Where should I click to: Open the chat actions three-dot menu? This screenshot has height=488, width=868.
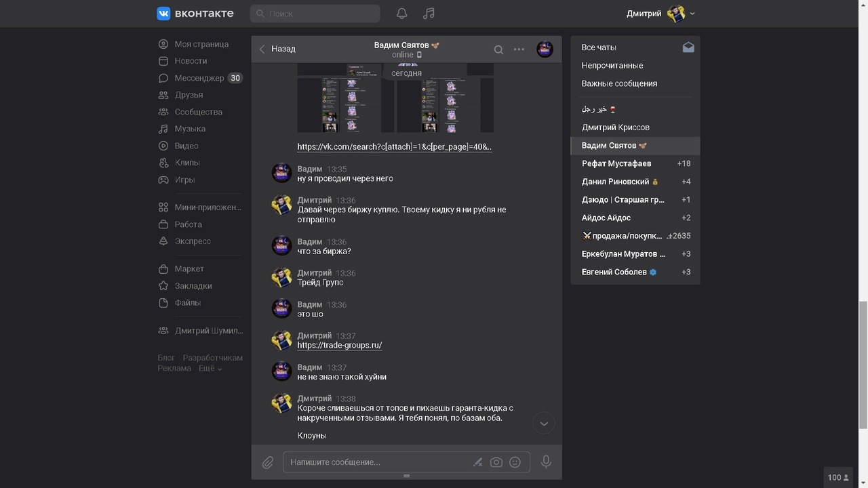coord(519,49)
